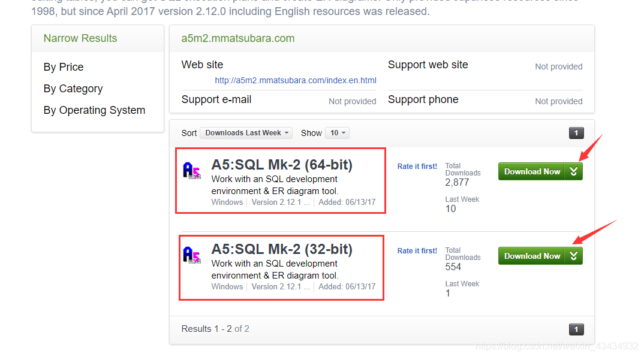Image resolution: width=644 pixels, height=357 pixels.
Task: Click Last Week value 1 for the 32-bit version
Action: (x=448, y=294)
